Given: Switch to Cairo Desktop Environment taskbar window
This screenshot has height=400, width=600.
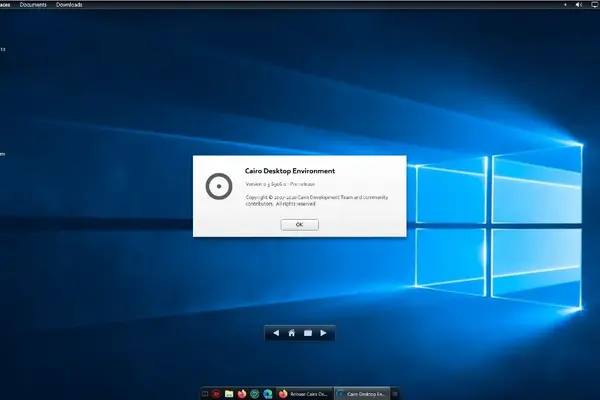Looking at the screenshot, I should [x=362, y=394].
